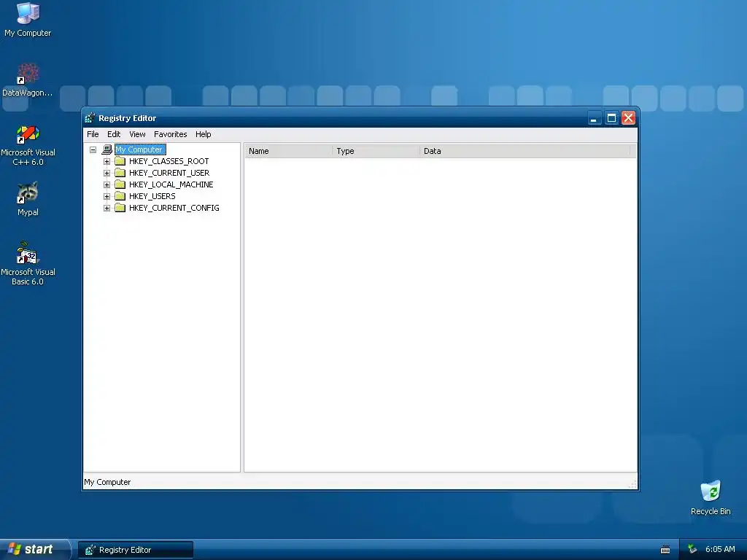
Task: Click the HKEY_CURRENT_USER folder icon
Action: (120, 173)
